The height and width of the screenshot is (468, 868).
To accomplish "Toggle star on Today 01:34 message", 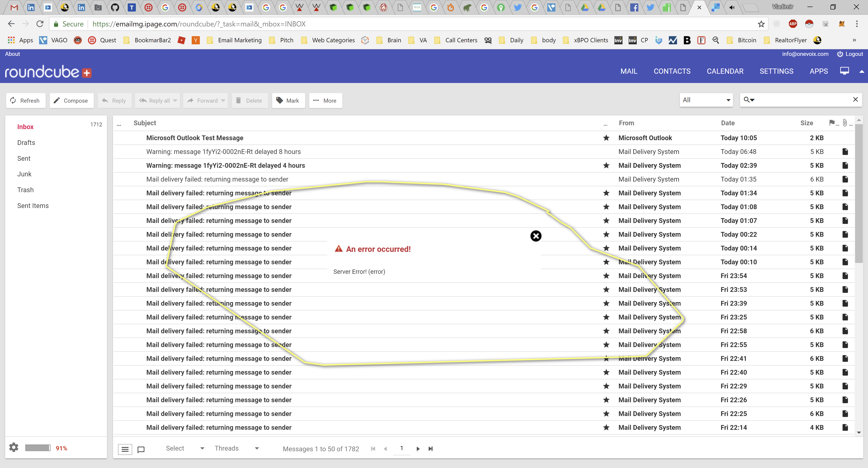I will (606, 193).
